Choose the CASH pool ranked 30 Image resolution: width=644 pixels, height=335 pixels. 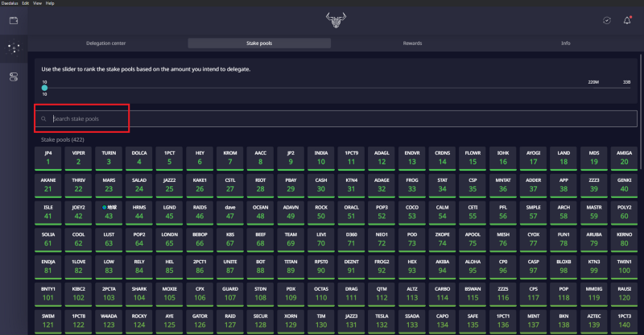tap(321, 185)
